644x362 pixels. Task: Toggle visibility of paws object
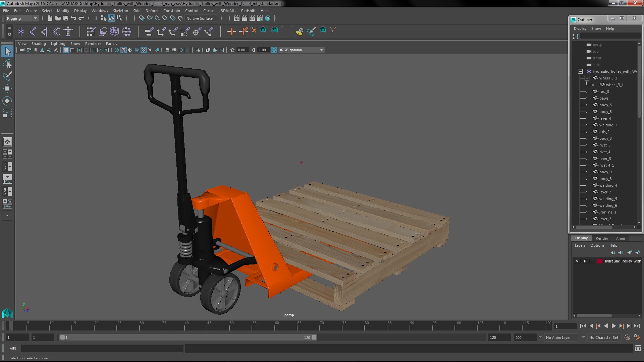click(x=587, y=98)
